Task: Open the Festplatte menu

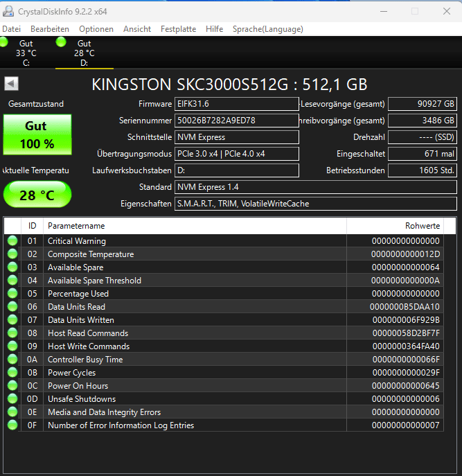Action: pyautogui.click(x=178, y=29)
